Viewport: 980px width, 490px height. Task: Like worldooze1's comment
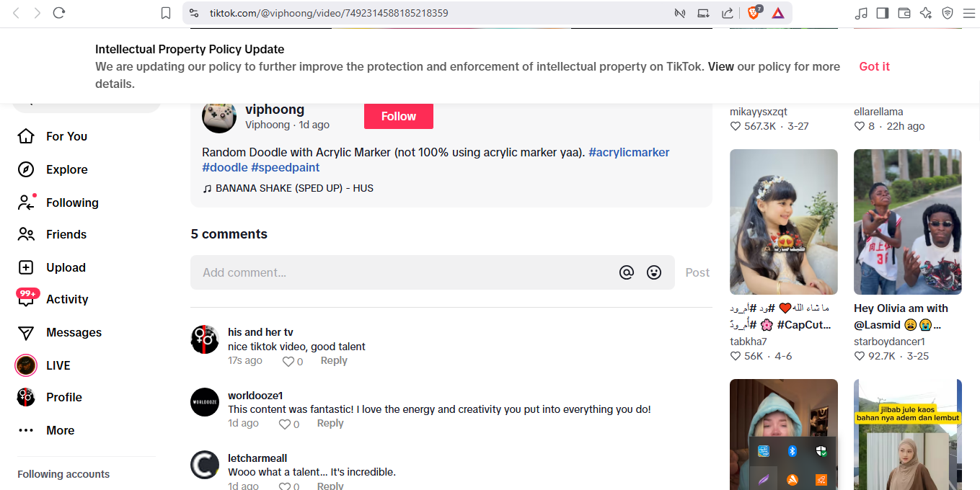coord(285,424)
